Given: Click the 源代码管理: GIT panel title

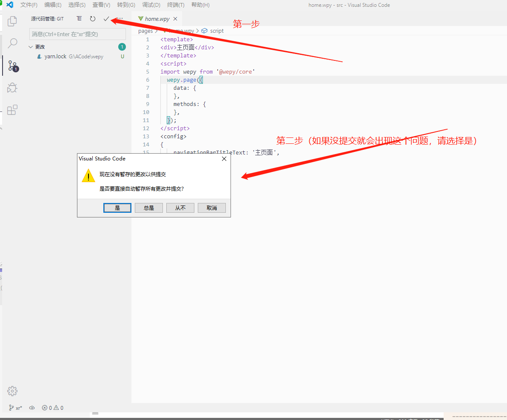Looking at the screenshot, I should pos(47,19).
